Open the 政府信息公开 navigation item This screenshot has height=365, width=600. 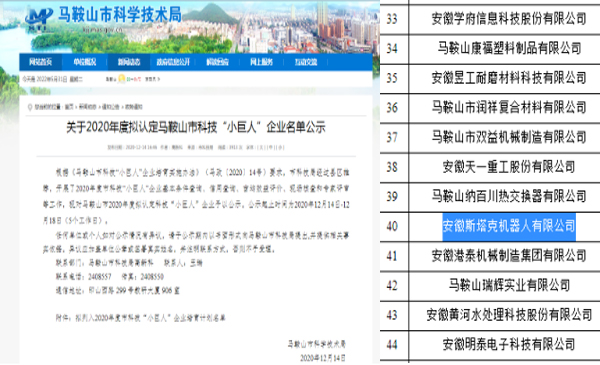173,62
